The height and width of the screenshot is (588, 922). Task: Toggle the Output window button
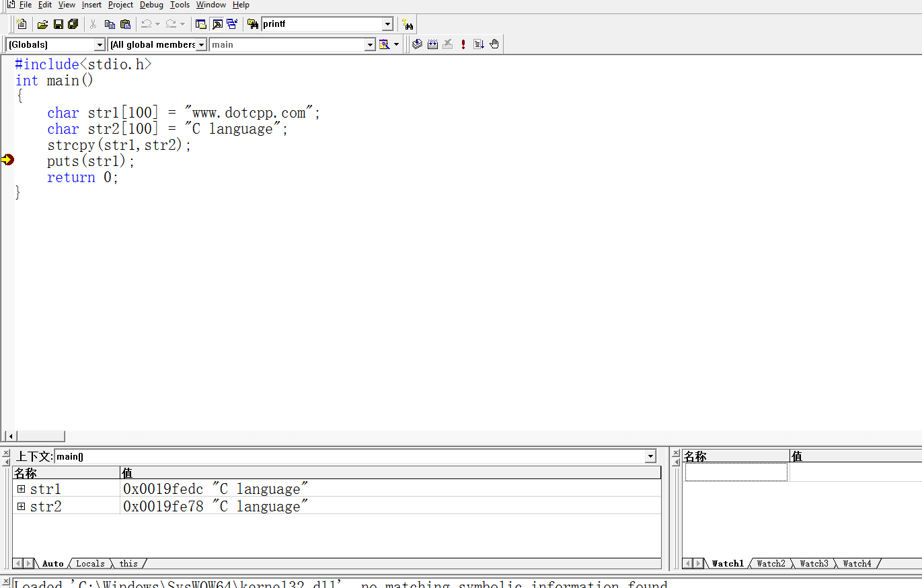click(x=217, y=24)
